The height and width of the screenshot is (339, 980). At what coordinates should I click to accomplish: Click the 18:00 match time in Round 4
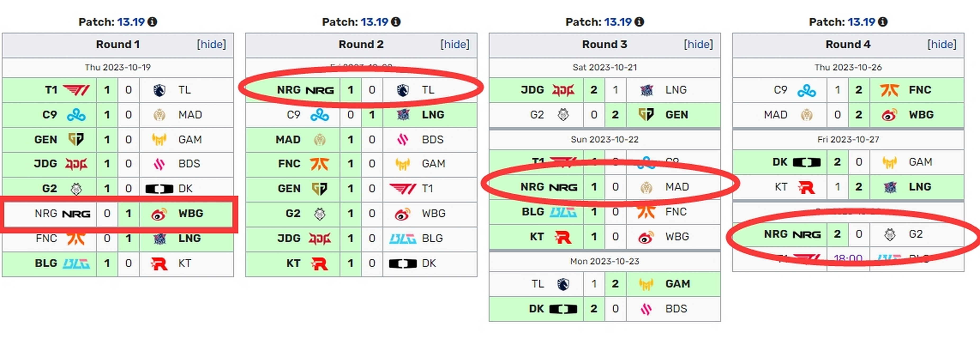click(x=848, y=258)
